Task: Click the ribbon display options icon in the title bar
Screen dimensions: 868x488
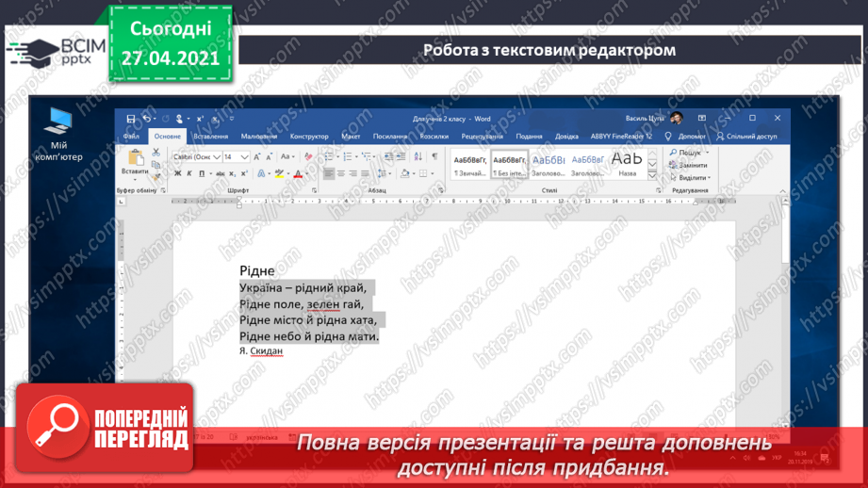Action: point(702,119)
